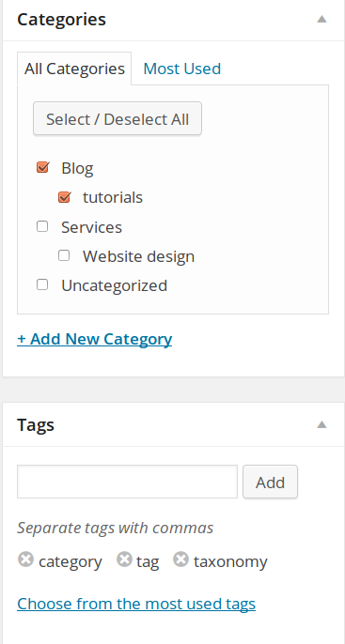The height and width of the screenshot is (644, 345).
Task: Remove the tag named tag
Action: coord(124,560)
